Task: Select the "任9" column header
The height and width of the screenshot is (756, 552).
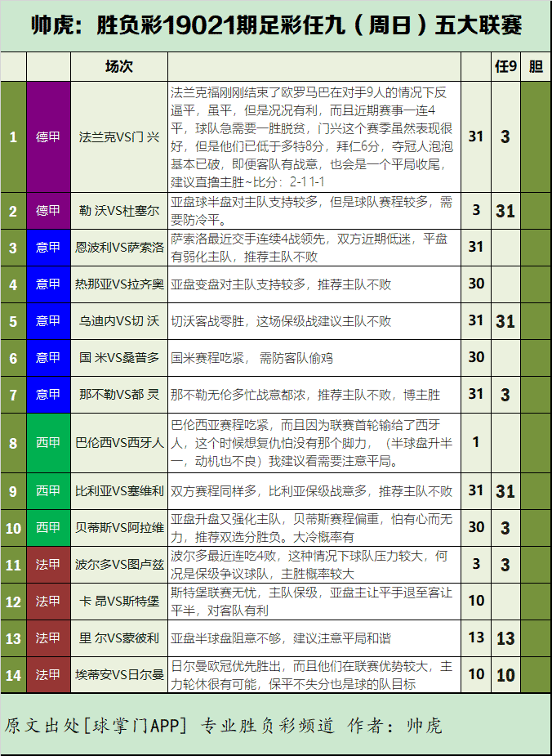Action: 505,66
